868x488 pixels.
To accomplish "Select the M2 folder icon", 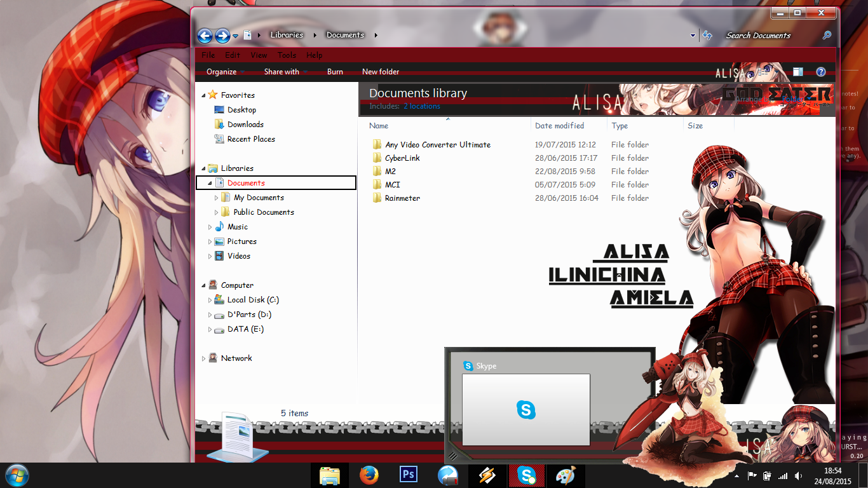I will point(377,172).
